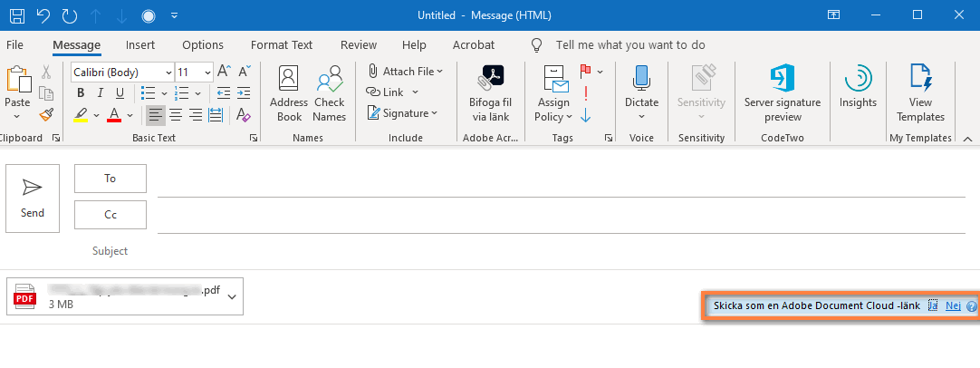Increase font size with the grow icon
The image size is (980, 368).
(x=225, y=72)
